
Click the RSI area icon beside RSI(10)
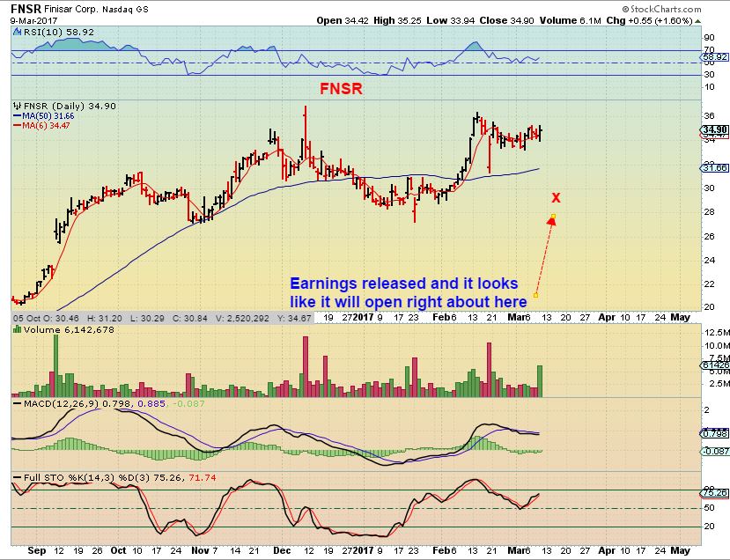18,32
